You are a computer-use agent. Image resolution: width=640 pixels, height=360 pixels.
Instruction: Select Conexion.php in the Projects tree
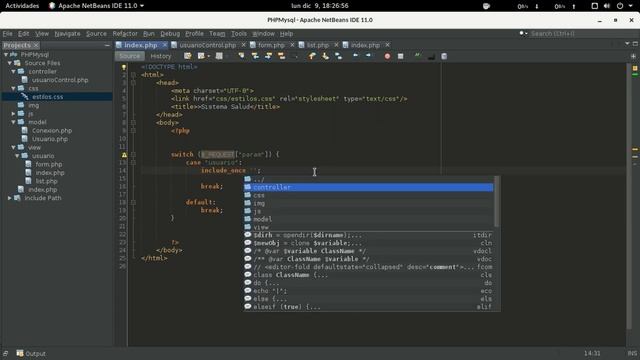(x=52, y=131)
